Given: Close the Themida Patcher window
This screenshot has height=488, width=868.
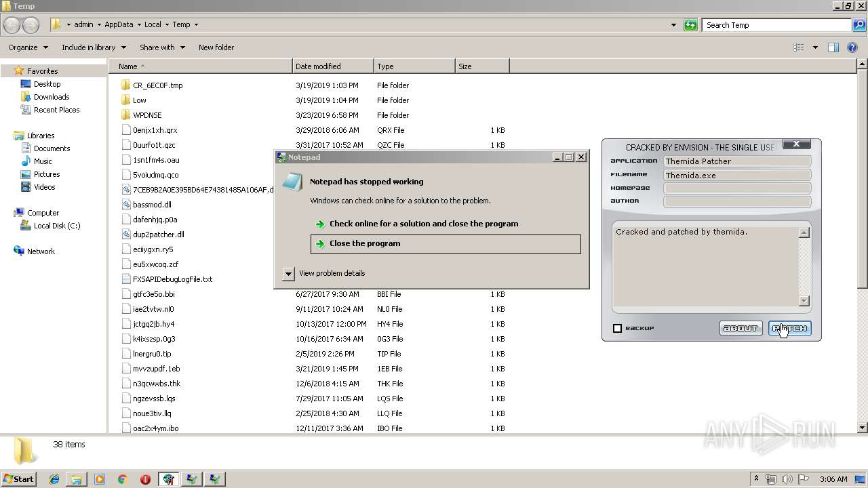Looking at the screenshot, I should [x=797, y=144].
